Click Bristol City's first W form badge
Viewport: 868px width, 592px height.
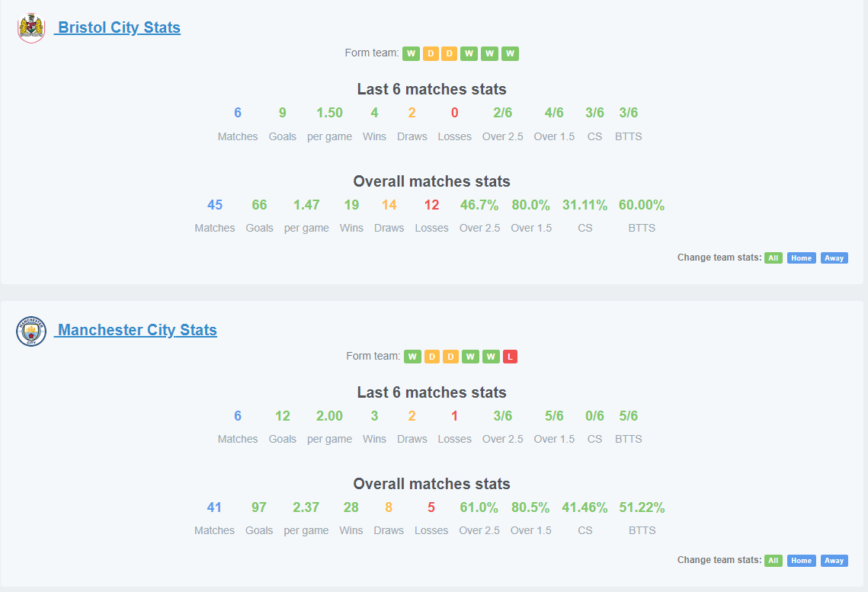(411, 53)
